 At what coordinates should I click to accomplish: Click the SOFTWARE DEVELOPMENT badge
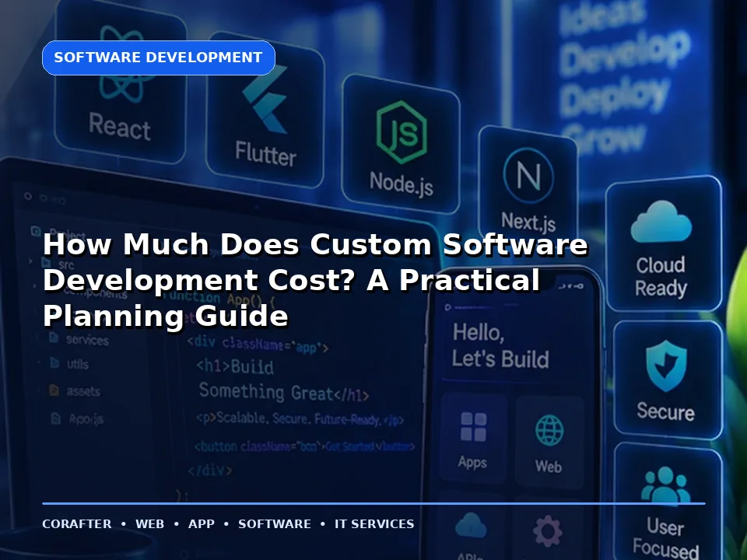click(159, 58)
